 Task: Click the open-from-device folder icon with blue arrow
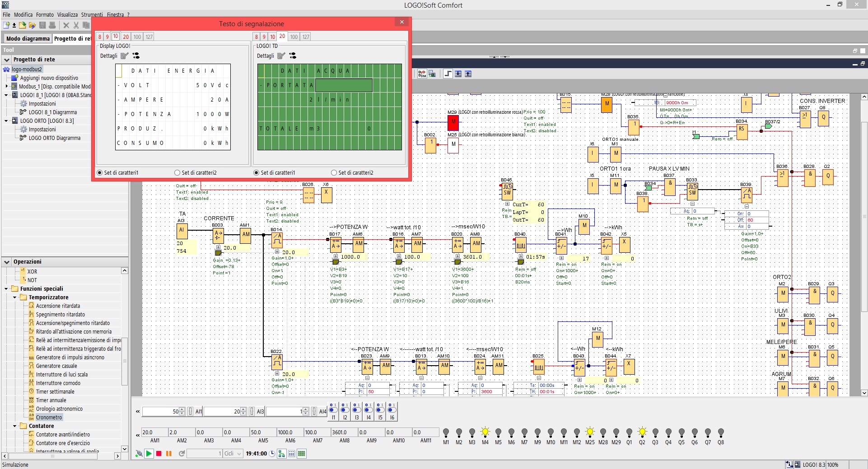point(32,25)
